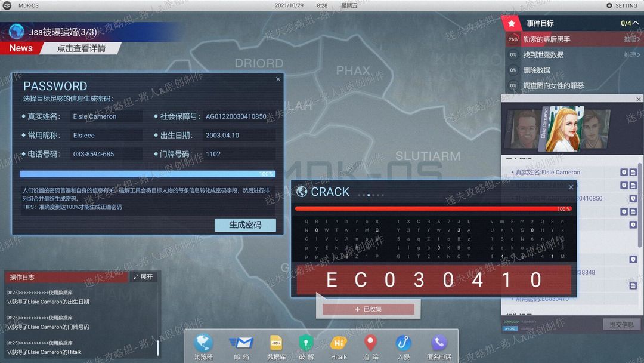Viewport: 644px width, 363px height.
Task: Click 点击查看详情 for news details
Action: tap(81, 48)
